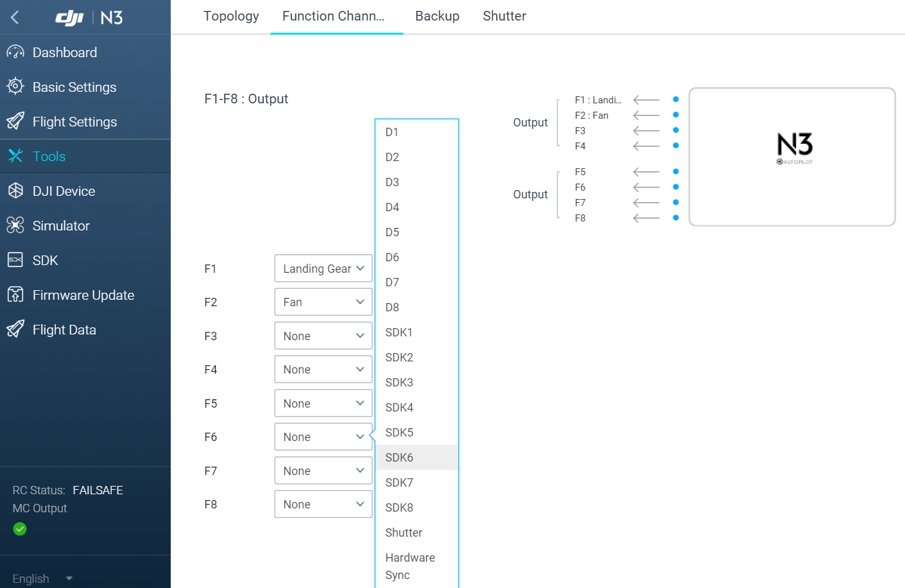The image size is (905, 588).
Task: Expand the F1 Landing Gear dropdown
Action: pos(323,268)
